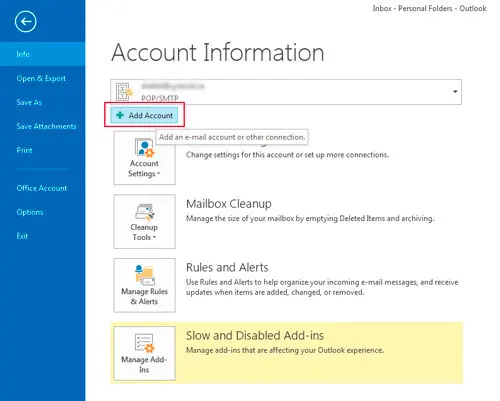Click the 'Use Rules and Alerts to help' description
The image size is (500, 401).
(x=322, y=287)
